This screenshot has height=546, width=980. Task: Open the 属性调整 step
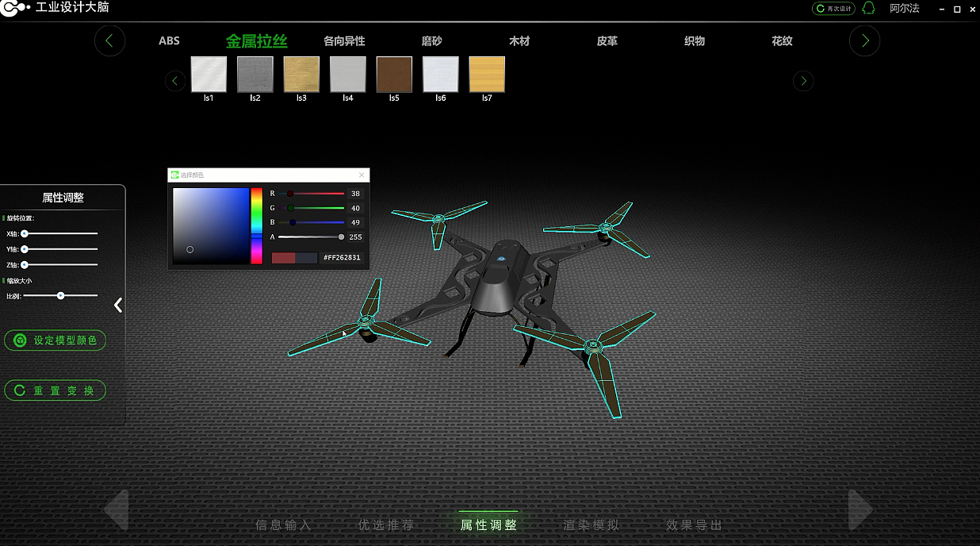[488, 525]
